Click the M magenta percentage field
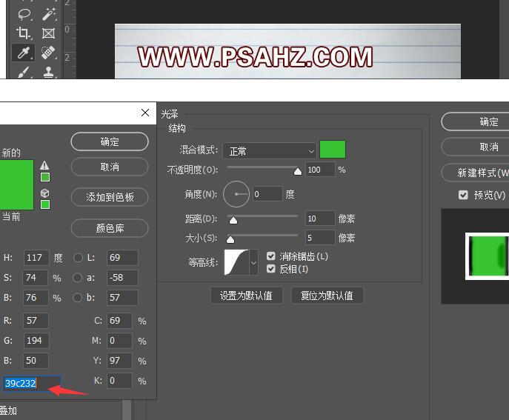 (119, 341)
